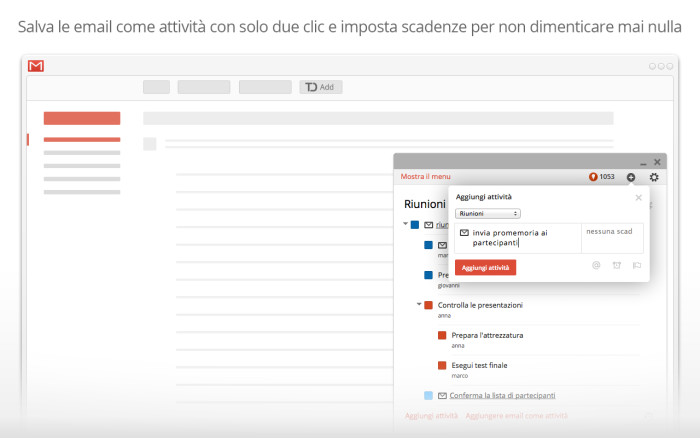Click the @ label icon in popup
The height and width of the screenshot is (438, 700).
pyautogui.click(x=596, y=265)
